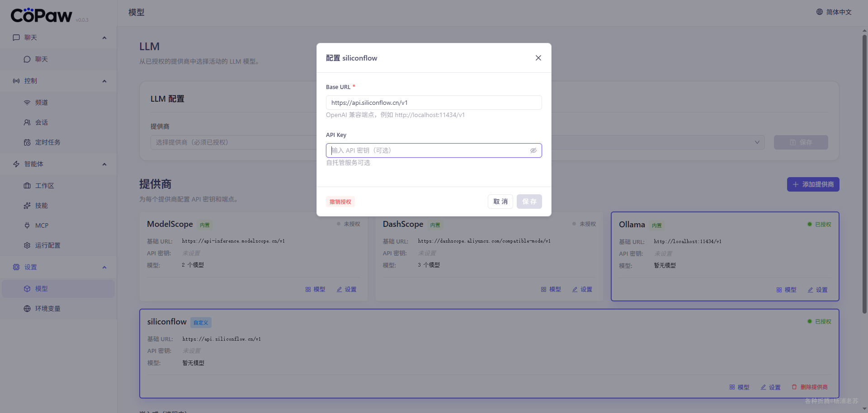
Task: Click the Ollama 内置 tag
Action: 657,225
